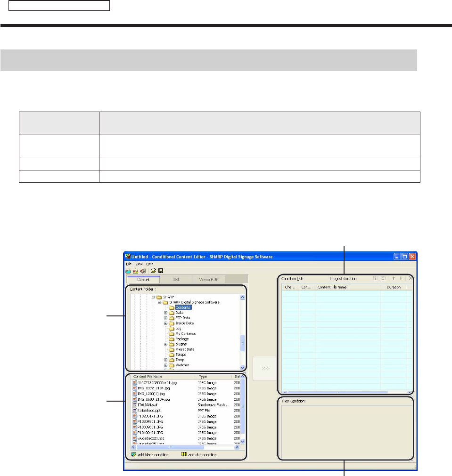The height and width of the screenshot is (476, 452).
Task: Click JPEG icon of P10400491.JPG
Action: point(135,433)
